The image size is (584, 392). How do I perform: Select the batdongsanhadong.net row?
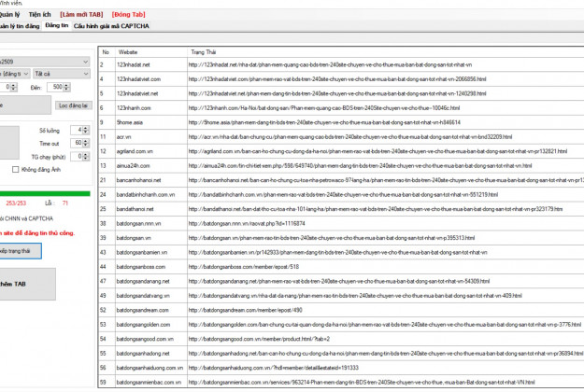[341, 354]
